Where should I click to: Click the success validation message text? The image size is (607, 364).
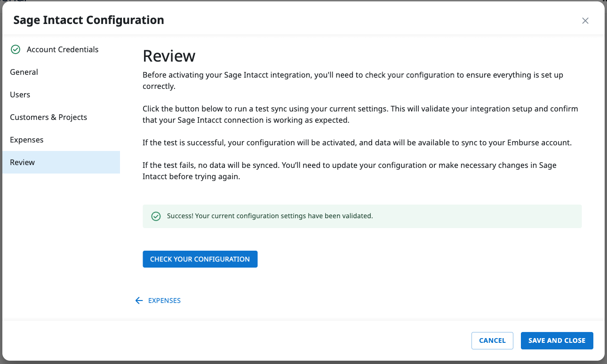270,216
